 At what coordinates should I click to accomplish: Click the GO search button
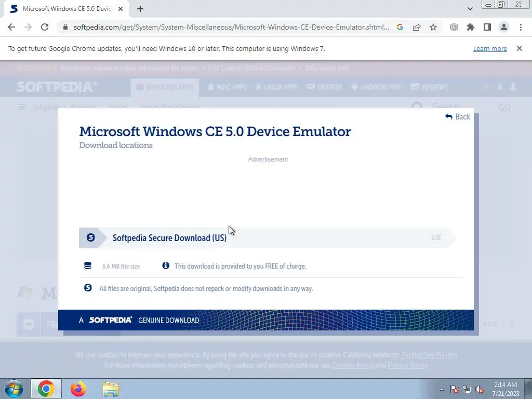[x=504, y=107]
